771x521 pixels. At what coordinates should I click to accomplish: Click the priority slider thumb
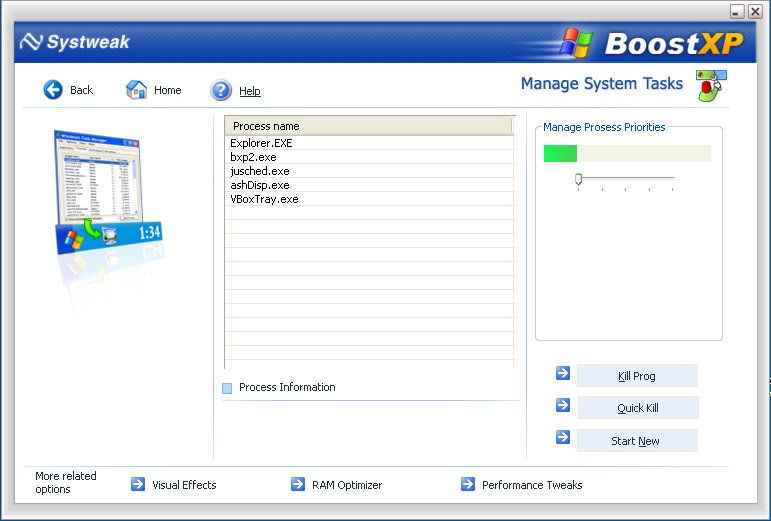pyautogui.click(x=579, y=179)
